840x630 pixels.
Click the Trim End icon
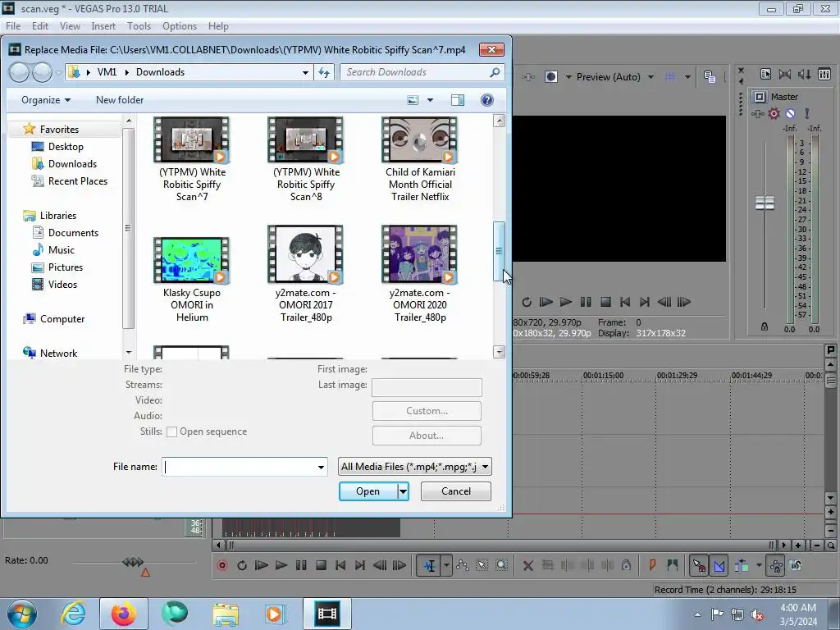587,565
